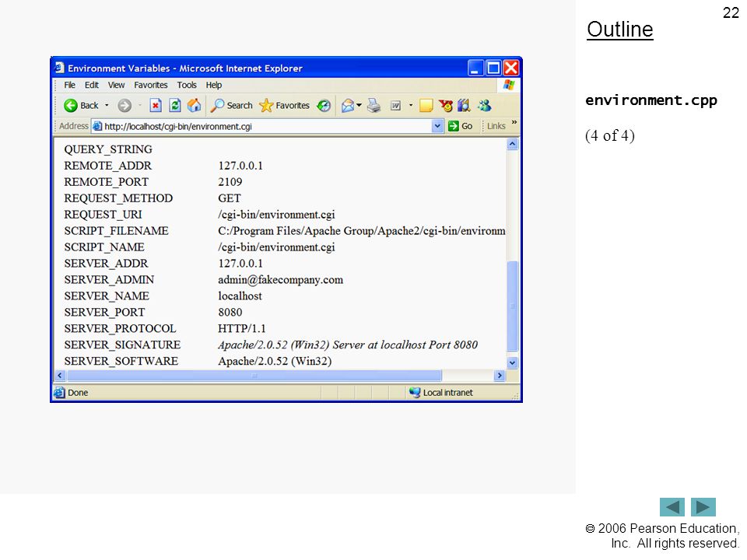Click the green Back arrow button
Viewport: 747px width, 560px height.
(71, 105)
